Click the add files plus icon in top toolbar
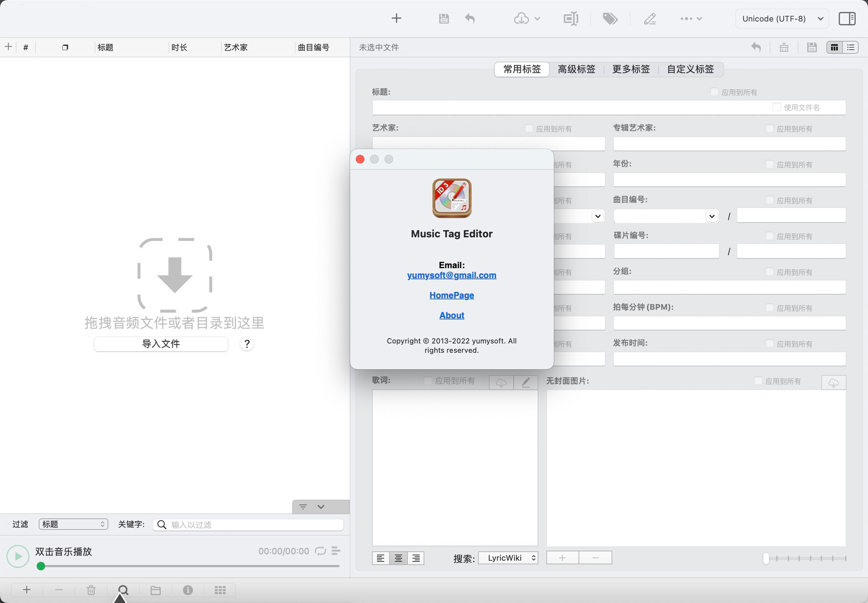868x603 pixels. pyautogui.click(x=396, y=19)
